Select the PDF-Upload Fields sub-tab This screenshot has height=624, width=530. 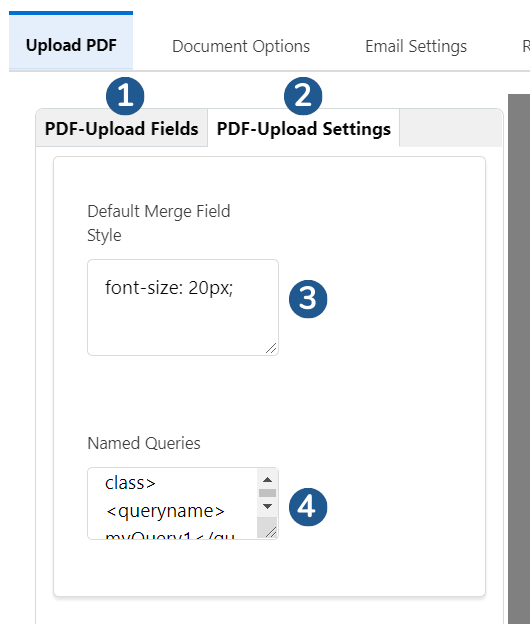[121, 128]
